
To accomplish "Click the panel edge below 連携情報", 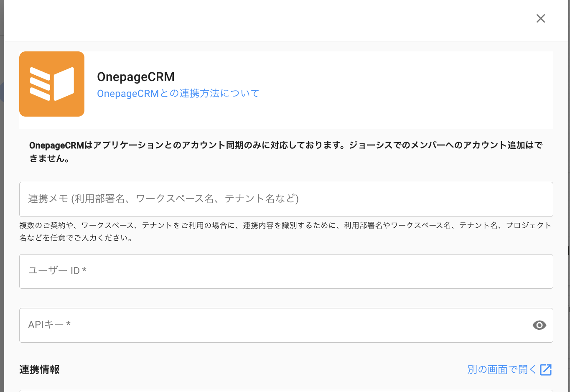I will coord(286,390).
